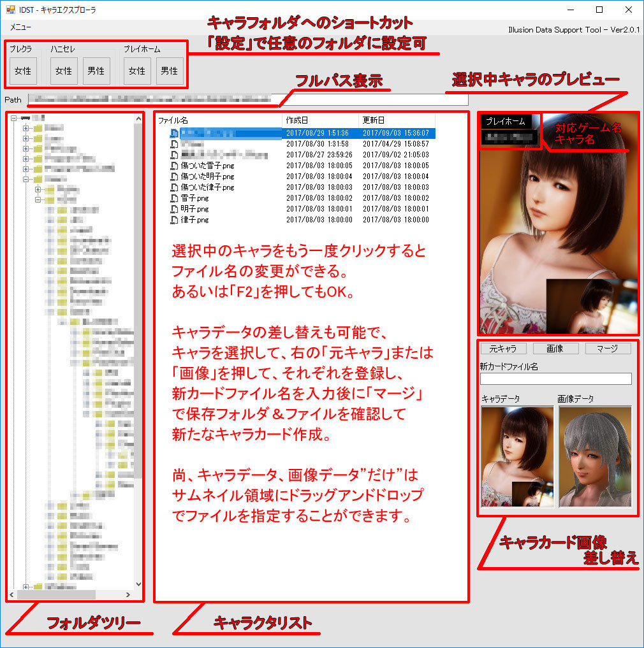Click the IDST app icon in title bar

pos(10,10)
